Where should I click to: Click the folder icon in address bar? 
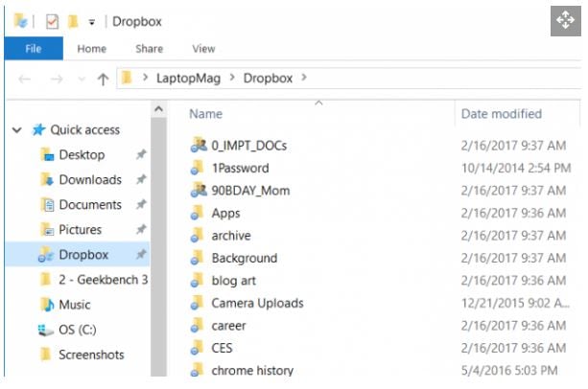pos(127,78)
